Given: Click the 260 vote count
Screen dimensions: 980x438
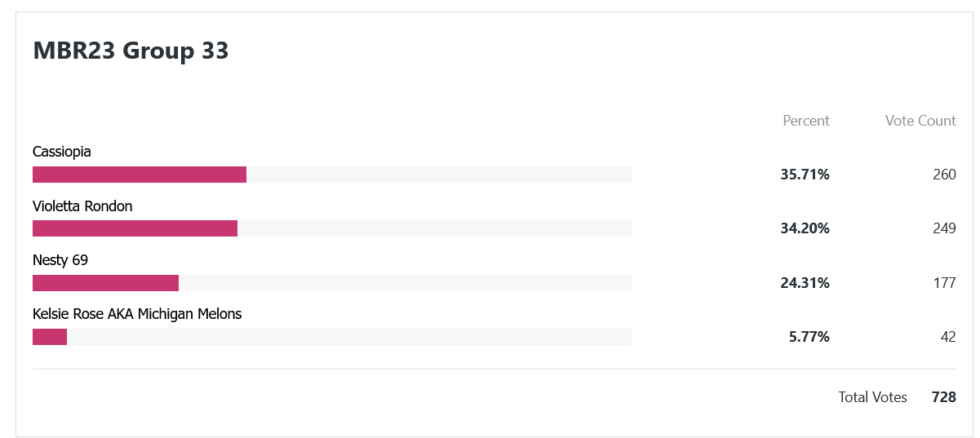Looking at the screenshot, I should [944, 175].
